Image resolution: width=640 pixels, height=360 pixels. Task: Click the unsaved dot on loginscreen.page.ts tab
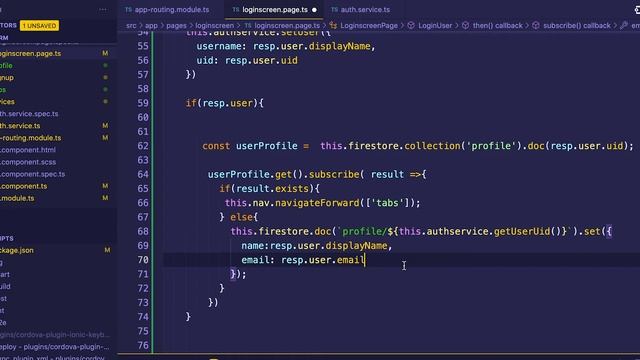click(314, 10)
